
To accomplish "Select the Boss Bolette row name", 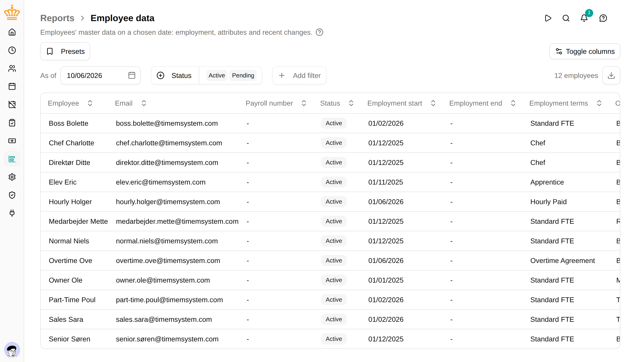I will (x=68, y=123).
